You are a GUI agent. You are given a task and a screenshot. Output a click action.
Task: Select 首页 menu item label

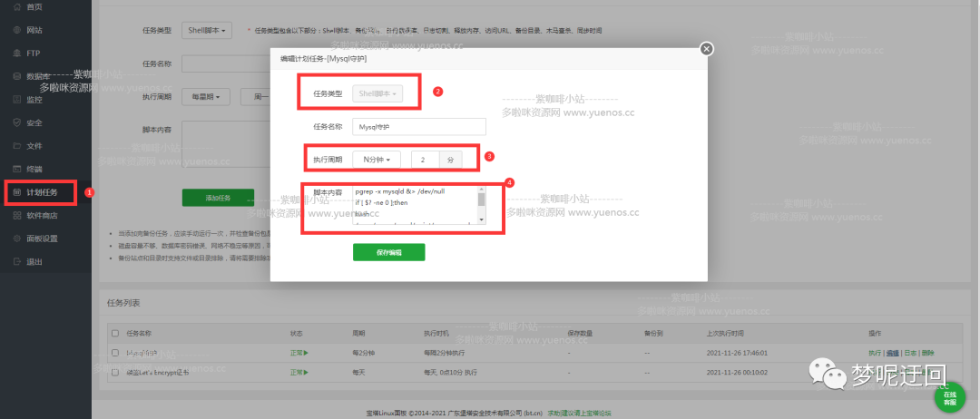tap(34, 6)
